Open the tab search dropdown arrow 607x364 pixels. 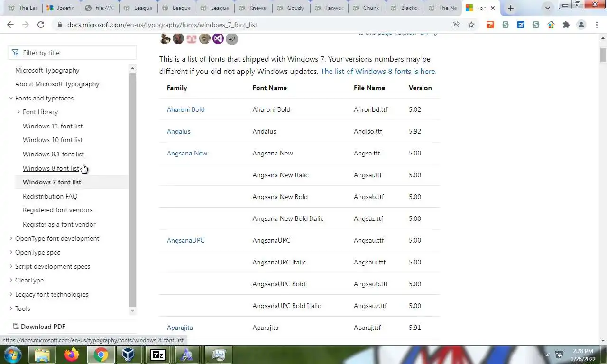coord(548,8)
